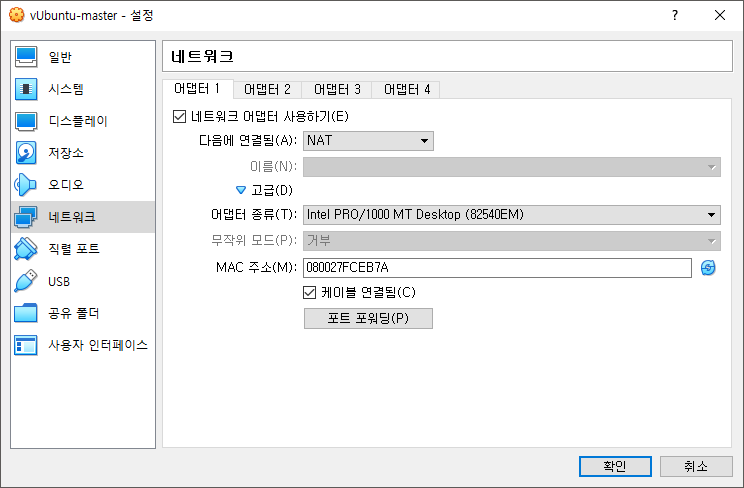
Task: Click the 저장소 disk icon
Action: 26,153
